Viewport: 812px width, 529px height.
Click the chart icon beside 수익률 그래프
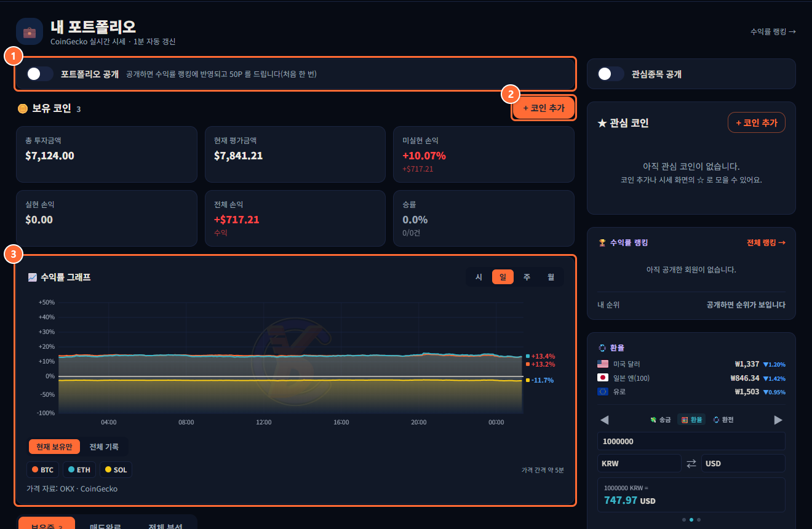pyautogui.click(x=33, y=277)
